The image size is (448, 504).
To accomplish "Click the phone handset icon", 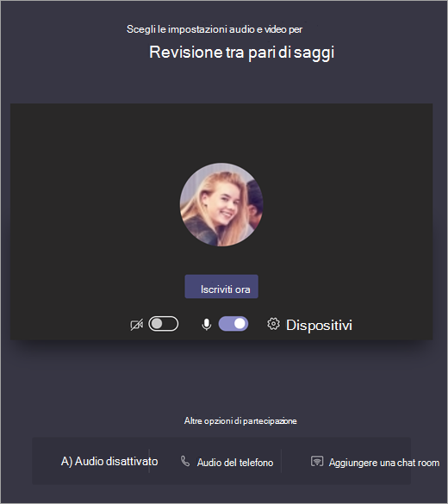I will click(x=185, y=461).
